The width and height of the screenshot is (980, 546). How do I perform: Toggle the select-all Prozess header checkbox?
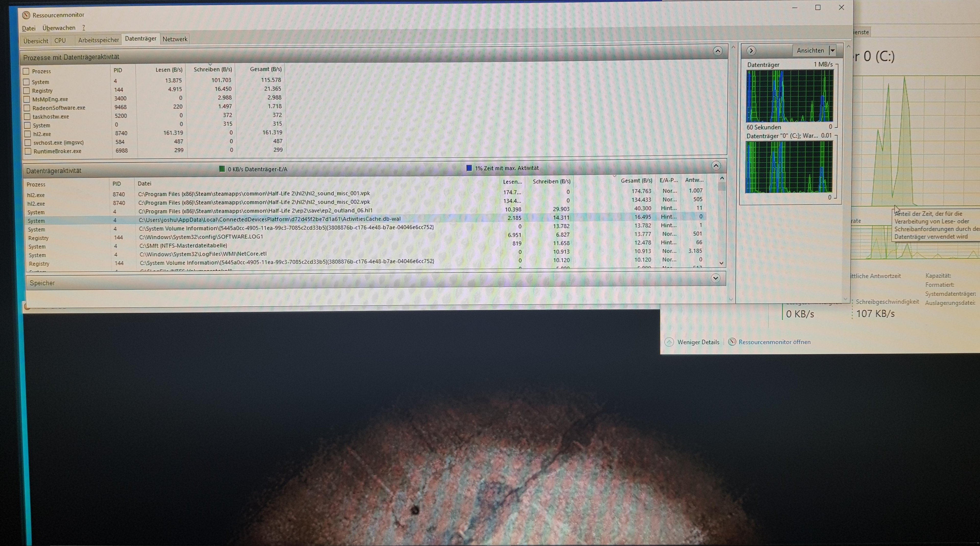26,71
